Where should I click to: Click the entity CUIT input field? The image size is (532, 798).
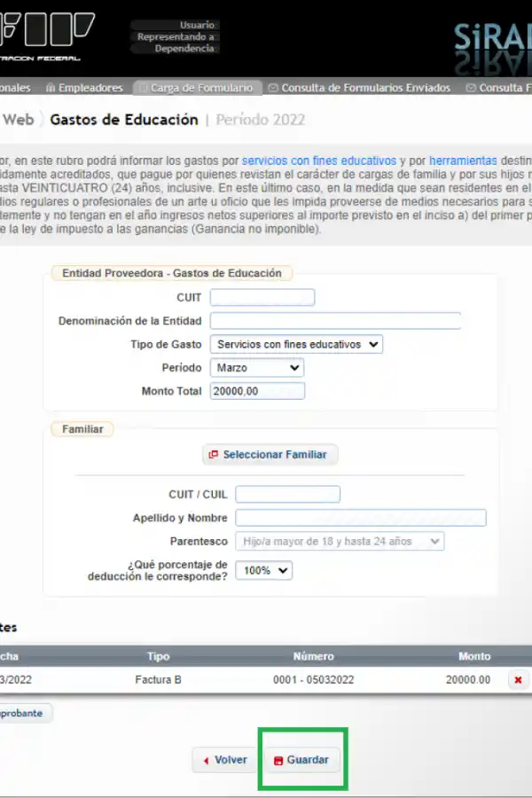click(x=262, y=297)
